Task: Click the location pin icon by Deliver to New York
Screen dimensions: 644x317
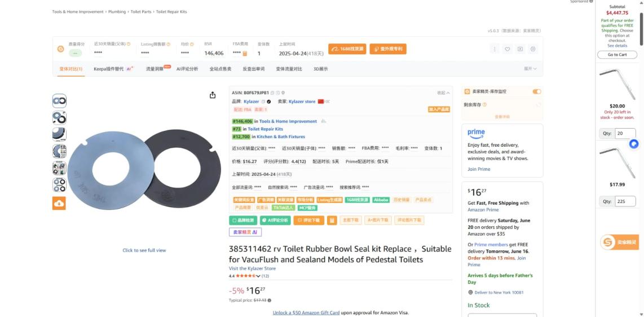Action: (470, 292)
